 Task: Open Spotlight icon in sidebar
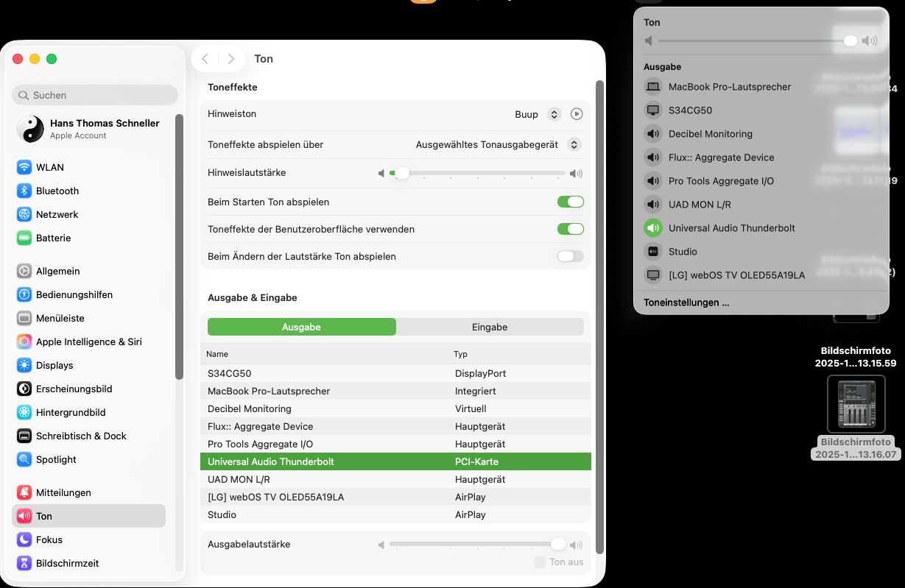24,459
